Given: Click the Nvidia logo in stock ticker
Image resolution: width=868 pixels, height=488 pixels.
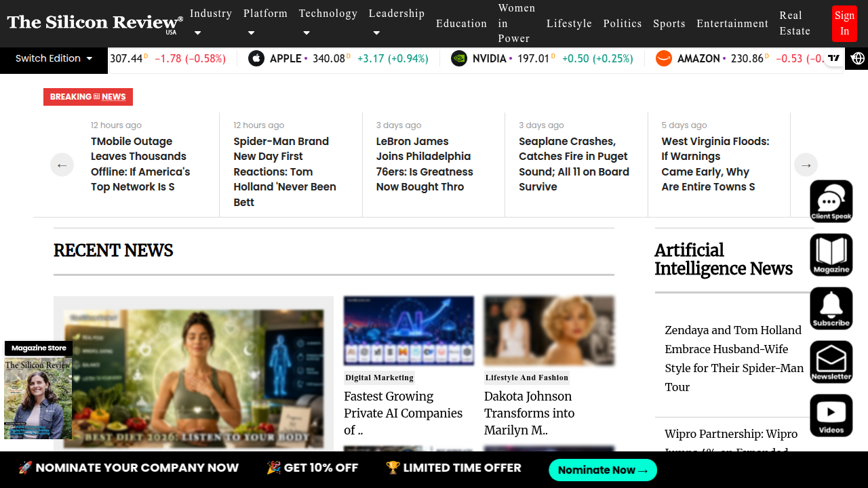Looking at the screenshot, I should pyautogui.click(x=459, y=58).
